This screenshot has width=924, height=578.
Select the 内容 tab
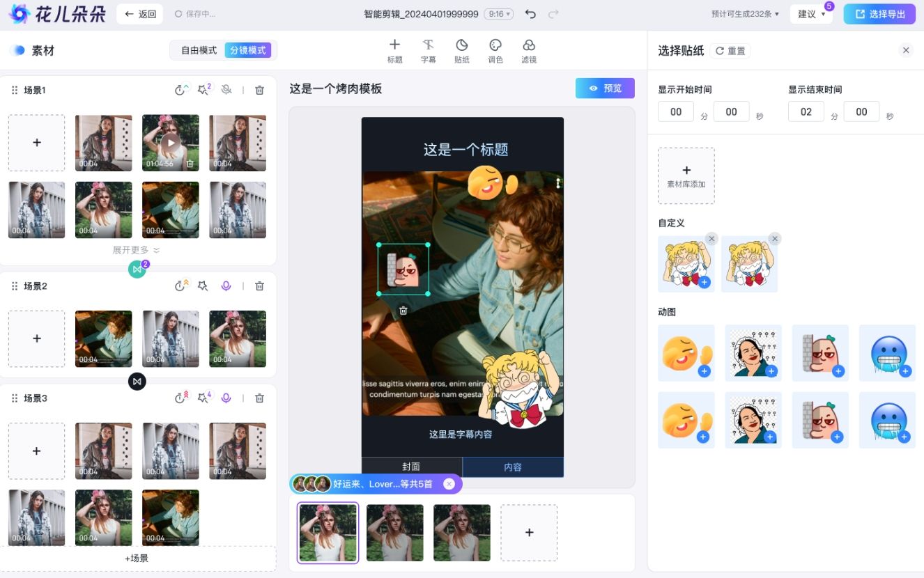coord(513,467)
